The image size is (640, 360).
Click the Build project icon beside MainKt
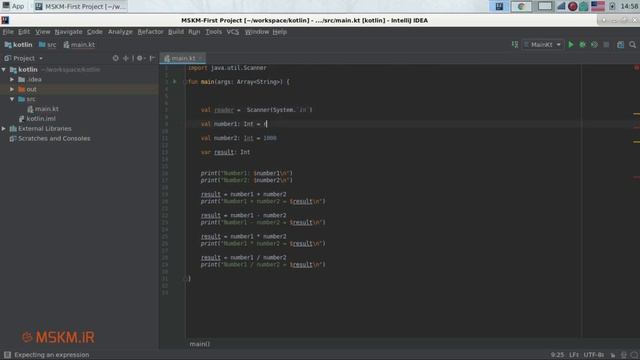tap(515, 44)
